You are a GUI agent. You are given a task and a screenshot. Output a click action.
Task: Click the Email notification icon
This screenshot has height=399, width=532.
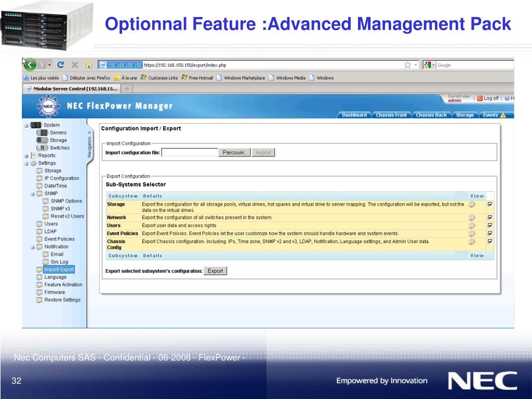(46, 255)
